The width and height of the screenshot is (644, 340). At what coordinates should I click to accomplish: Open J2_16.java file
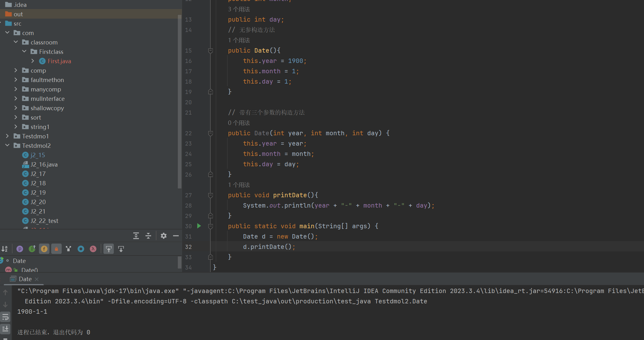(44, 164)
